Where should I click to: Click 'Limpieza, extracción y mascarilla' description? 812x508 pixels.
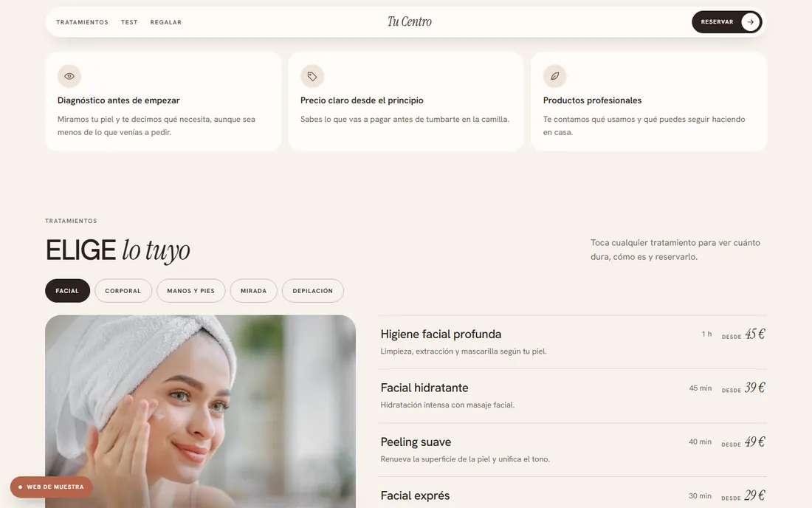coord(464,351)
